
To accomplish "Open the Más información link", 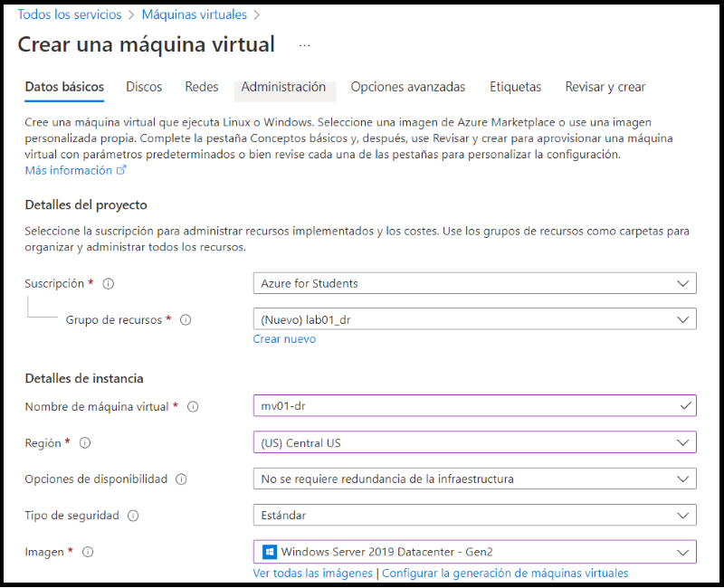I will [x=69, y=170].
